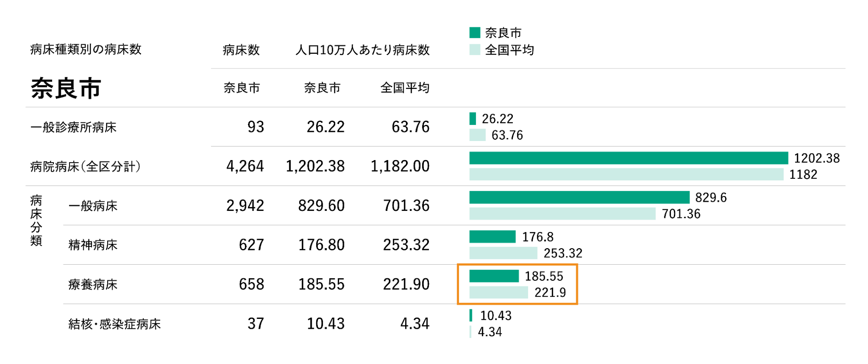Click the 176.8 精神病床 bar
The height and width of the screenshot is (364, 868).
(x=492, y=237)
